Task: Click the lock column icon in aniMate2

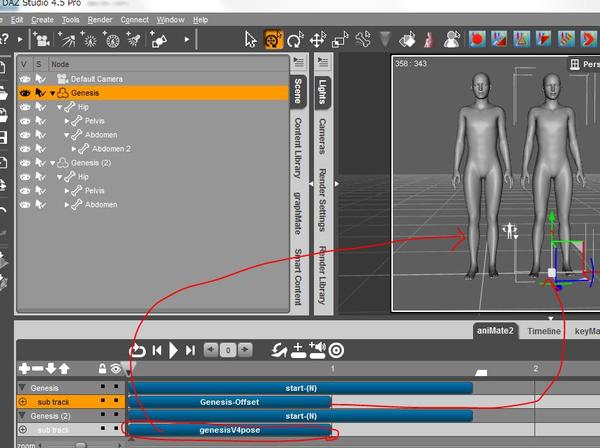Action: pos(102,369)
